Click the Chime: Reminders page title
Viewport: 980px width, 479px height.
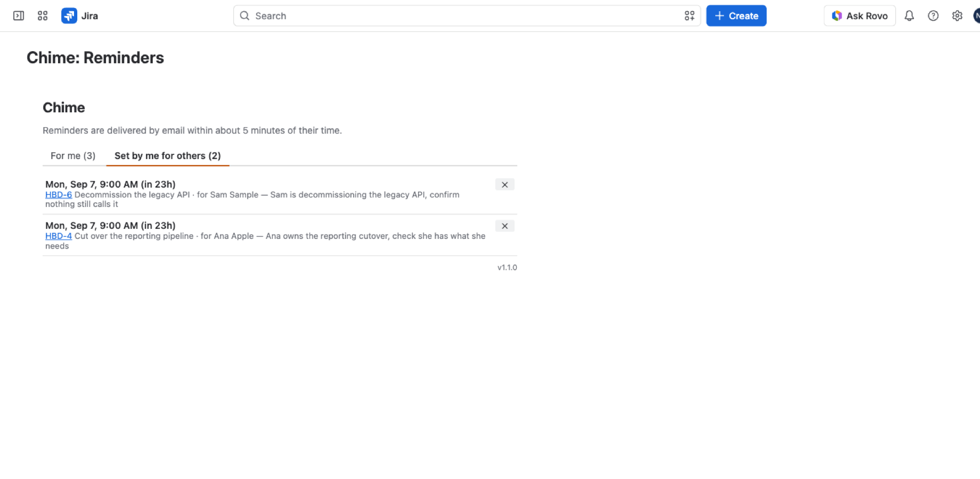point(95,57)
